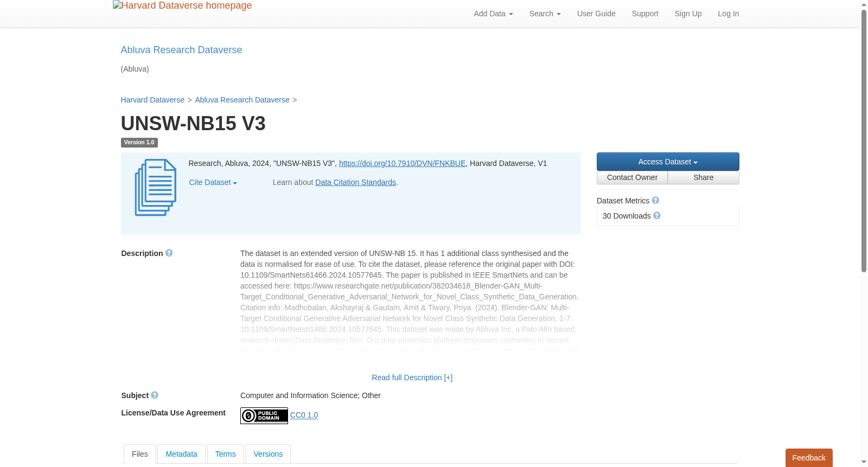Viewport: 868px width, 467px height.
Task: Click the Version 1.0 badge
Action: [139, 143]
